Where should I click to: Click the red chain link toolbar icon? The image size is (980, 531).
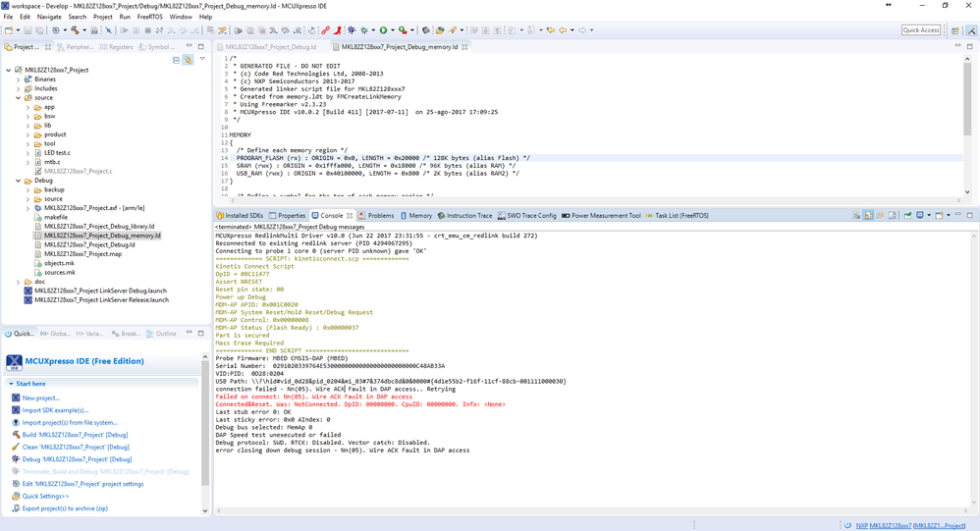(326, 30)
